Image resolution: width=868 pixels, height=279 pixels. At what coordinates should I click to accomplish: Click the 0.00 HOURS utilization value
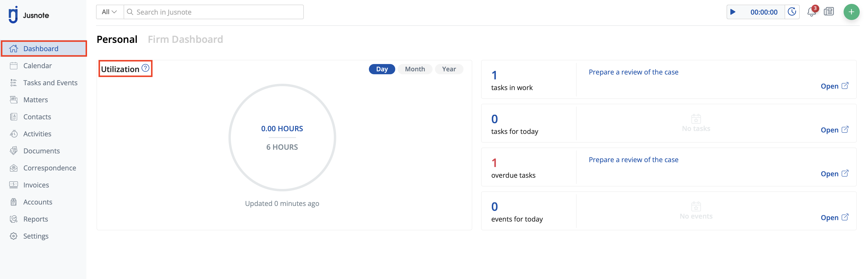tap(282, 129)
